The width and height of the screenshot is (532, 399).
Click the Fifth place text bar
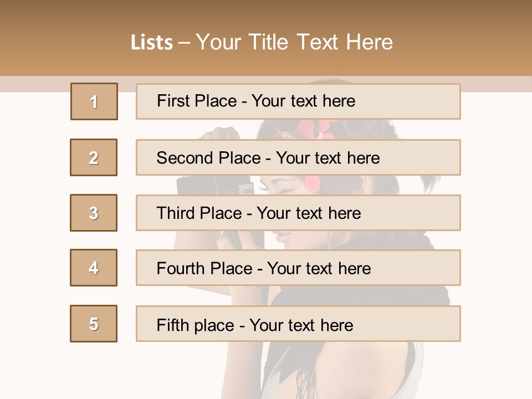point(298,324)
